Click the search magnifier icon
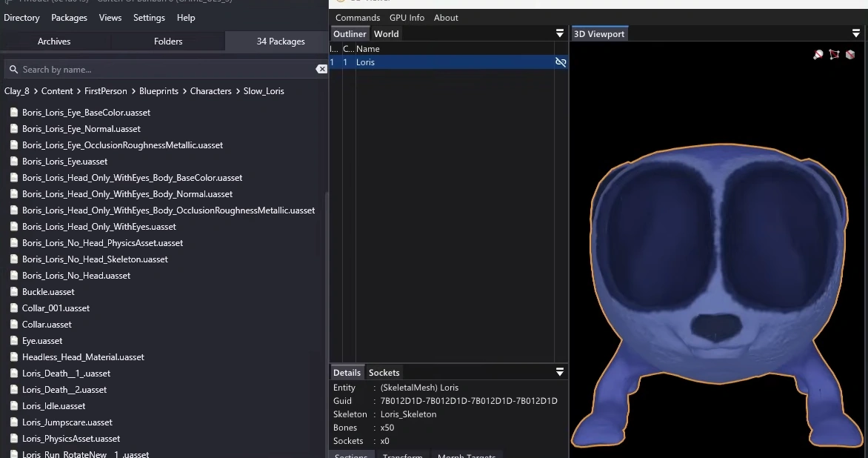Image resolution: width=868 pixels, height=458 pixels. 13,70
